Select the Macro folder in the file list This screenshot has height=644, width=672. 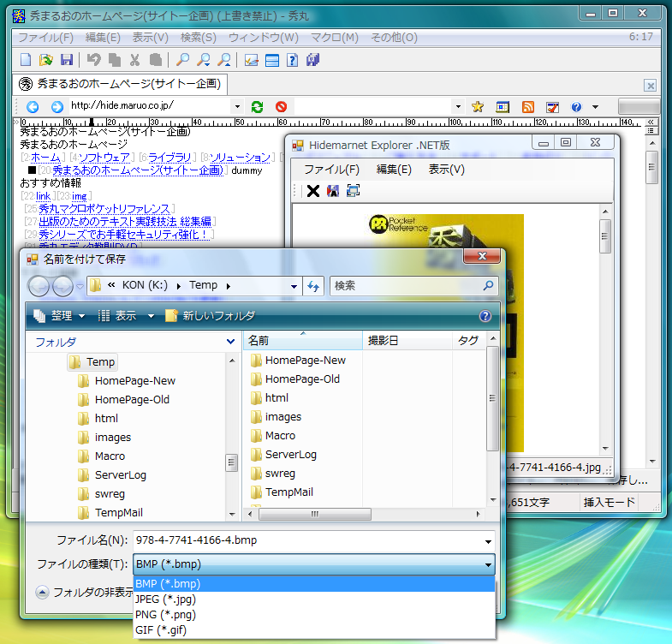click(273, 436)
